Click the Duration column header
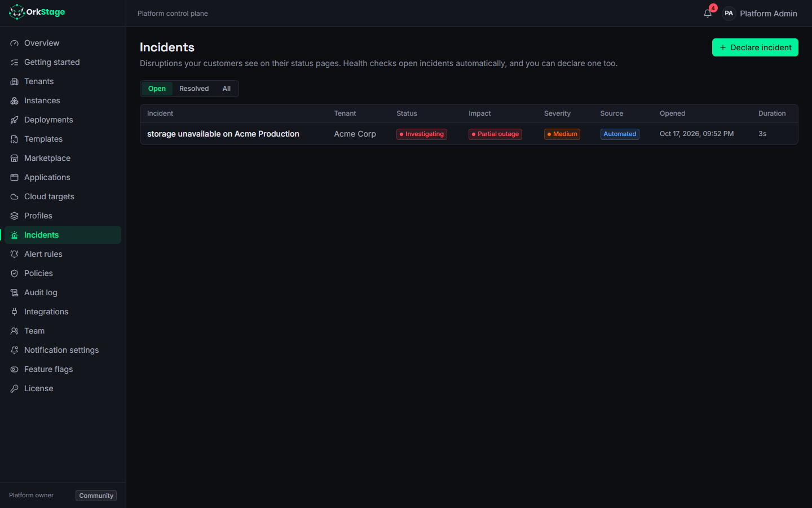812x508 pixels. [772, 113]
